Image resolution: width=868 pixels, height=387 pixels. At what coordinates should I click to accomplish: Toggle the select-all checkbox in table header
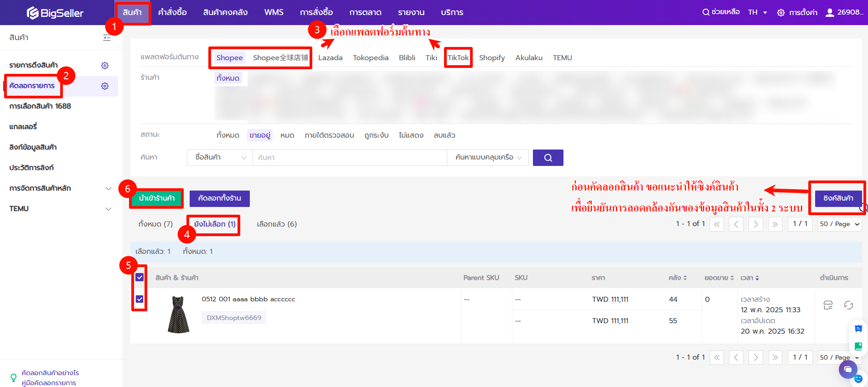139,278
